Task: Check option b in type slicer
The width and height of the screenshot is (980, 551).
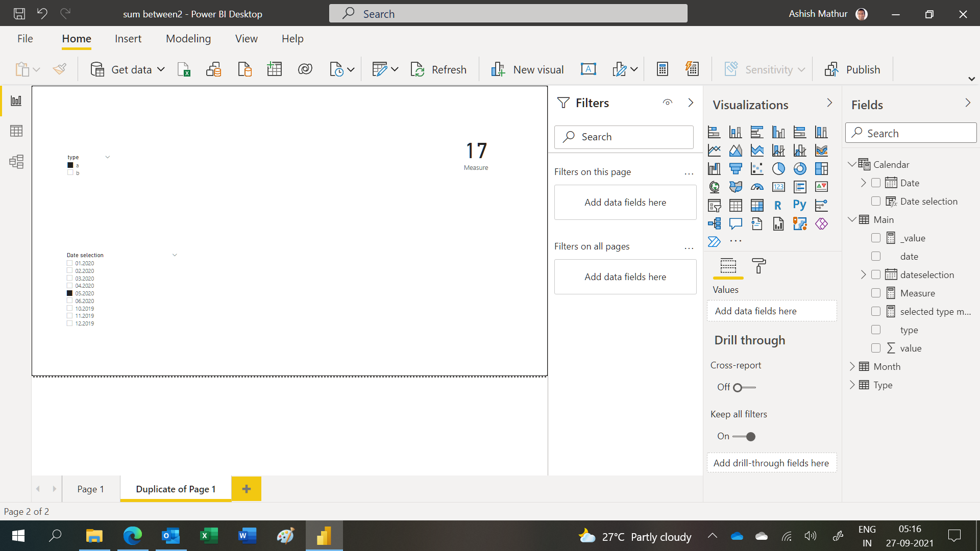Action: 70,173
